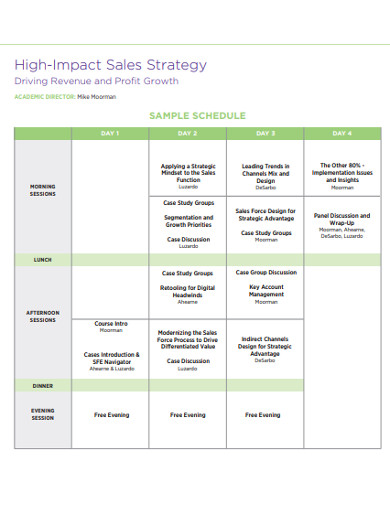
Task: Click the AFTERNOON SESSIONS row label
Action: (43, 316)
